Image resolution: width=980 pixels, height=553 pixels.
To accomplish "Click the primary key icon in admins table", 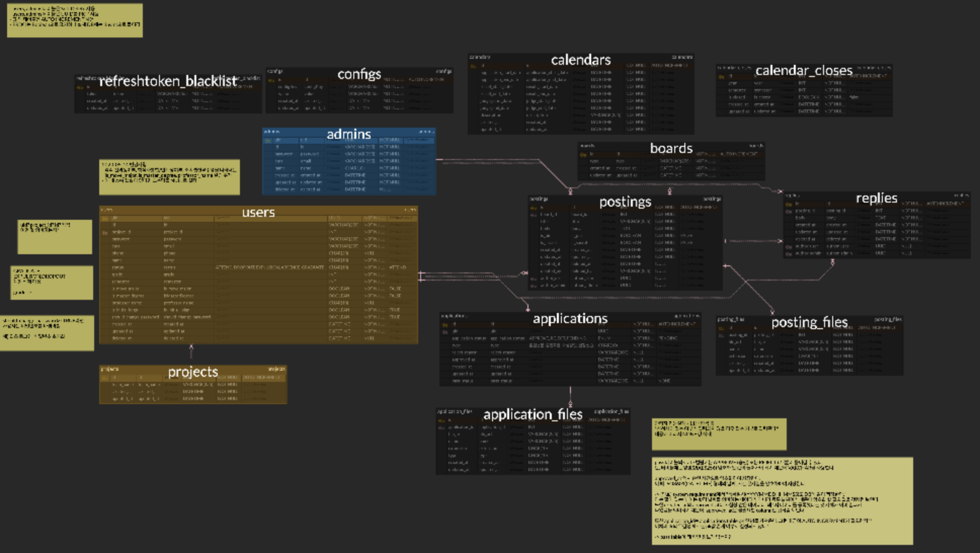I will (268, 140).
